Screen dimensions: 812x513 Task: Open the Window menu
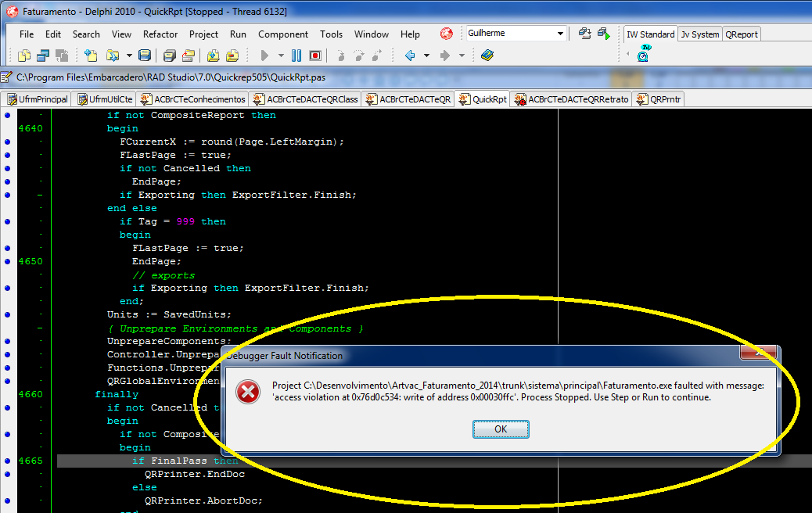[x=372, y=34]
